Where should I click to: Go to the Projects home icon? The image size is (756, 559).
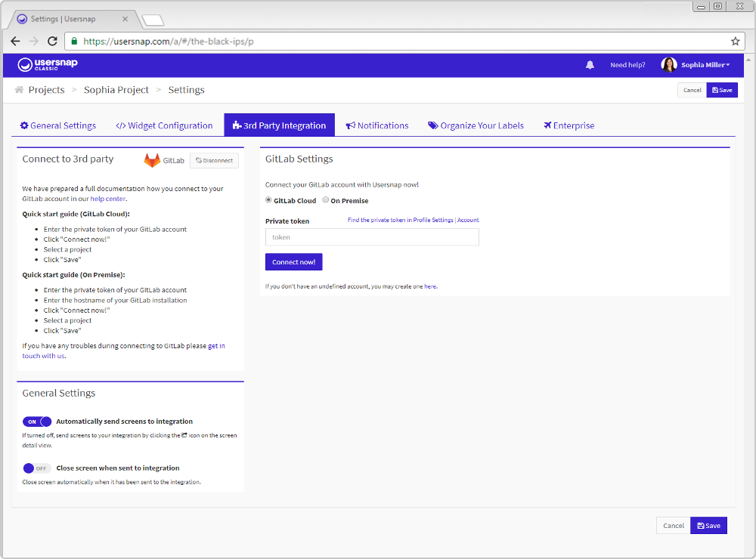tap(20, 90)
